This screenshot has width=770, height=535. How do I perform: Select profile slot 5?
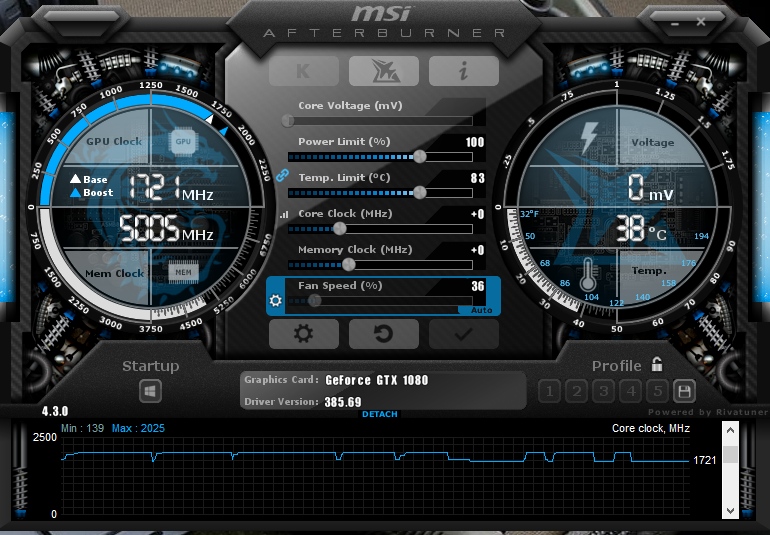658,392
